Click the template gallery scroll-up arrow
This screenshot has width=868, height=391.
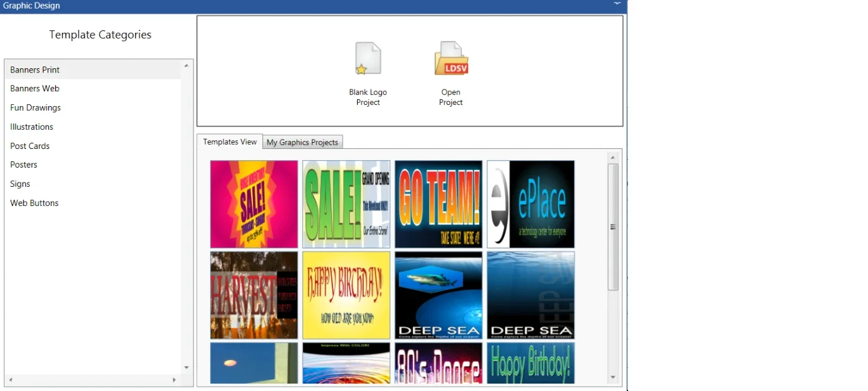(613, 157)
